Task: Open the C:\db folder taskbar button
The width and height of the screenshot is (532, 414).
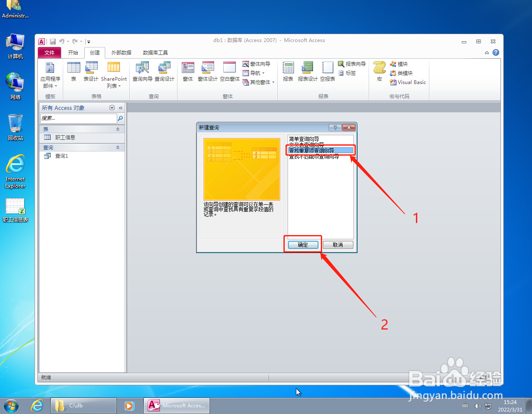Action: (x=84, y=405)
